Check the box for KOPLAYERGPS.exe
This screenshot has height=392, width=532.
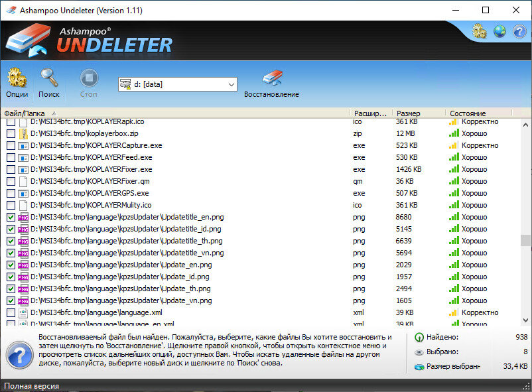11,194
